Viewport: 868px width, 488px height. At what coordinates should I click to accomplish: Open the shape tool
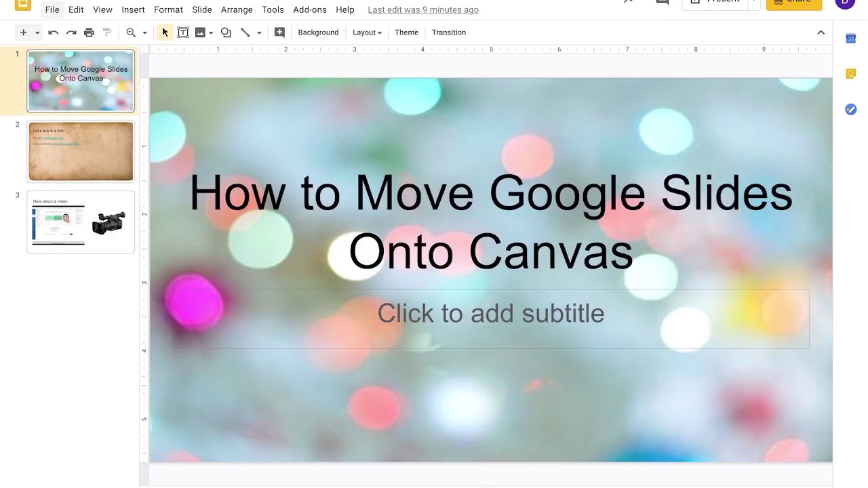(x=226, y=33)
